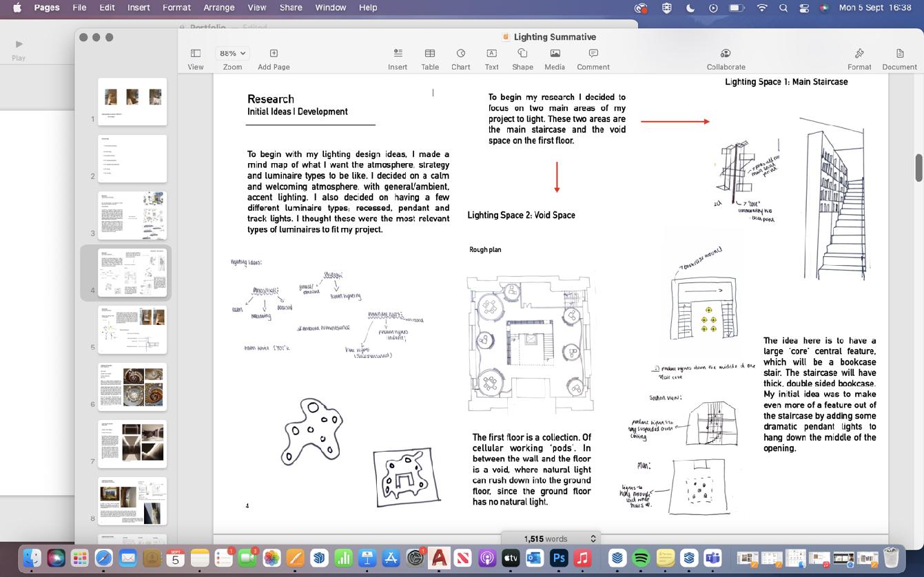Image resolution: width=924 pixels, height=577 pixels.
Task: Insert a Text box
Action: (x=491, y=59)
